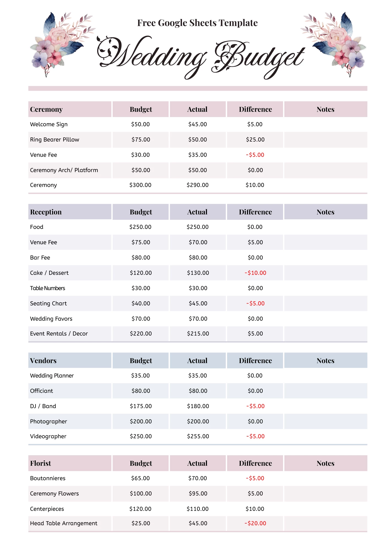This screenshot has width=392, height=542.
Task: Click the Notes cell for Photographer
Action: pyautogui.click(x=326, y=421)
